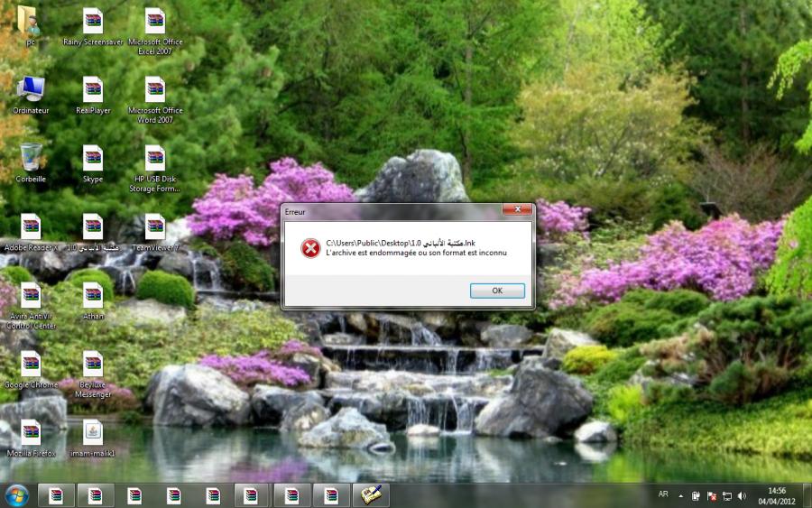The width and height of the screenshot is (812, 508).
Task: Select the HP USB Disk Storage Format icon
Action: click(155, 159)
